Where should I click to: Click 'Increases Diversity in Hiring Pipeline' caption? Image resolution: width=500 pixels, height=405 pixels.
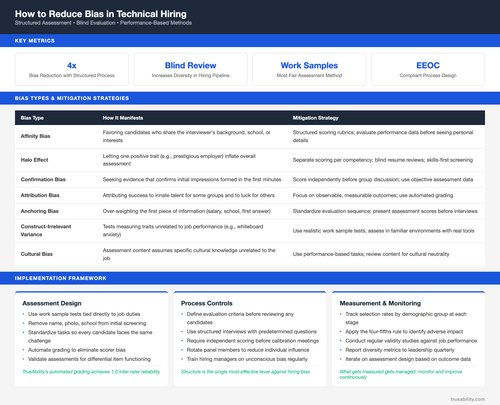point(190,75)
